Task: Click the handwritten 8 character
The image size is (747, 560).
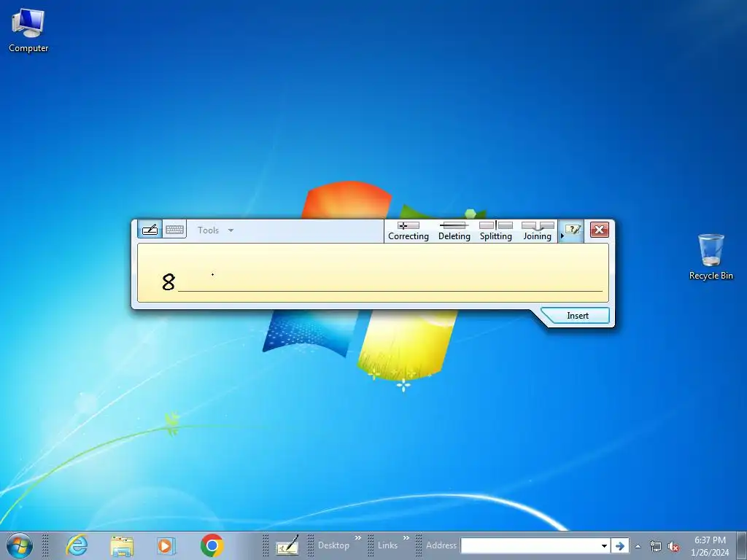Action: point(169,282)
